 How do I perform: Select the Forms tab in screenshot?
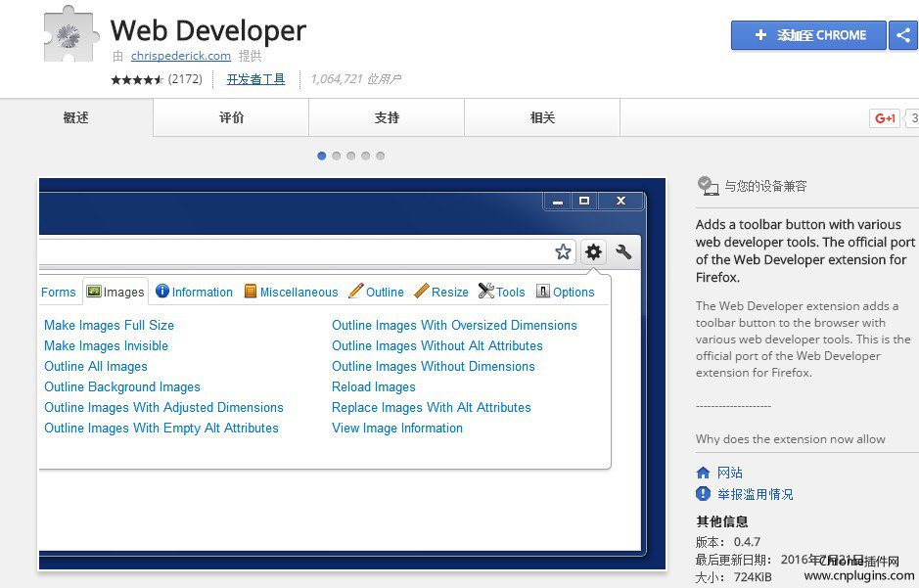[59, 293]
